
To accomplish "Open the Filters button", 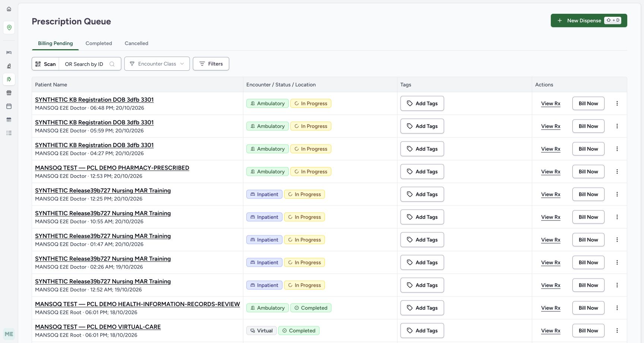I will 211,64.
